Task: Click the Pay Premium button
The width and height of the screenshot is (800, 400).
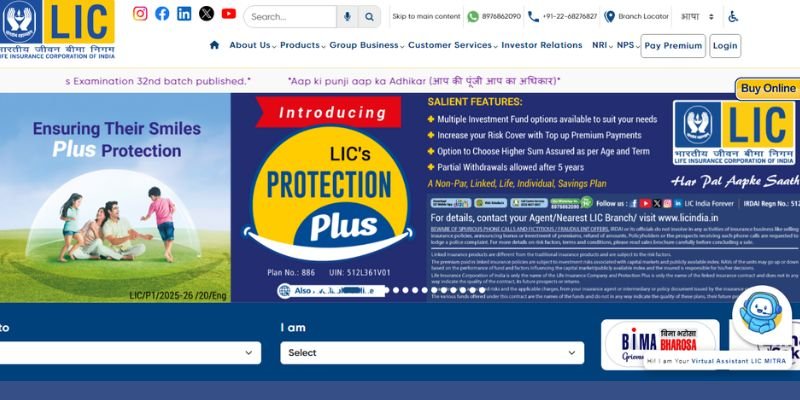Action: coord(673,46)
